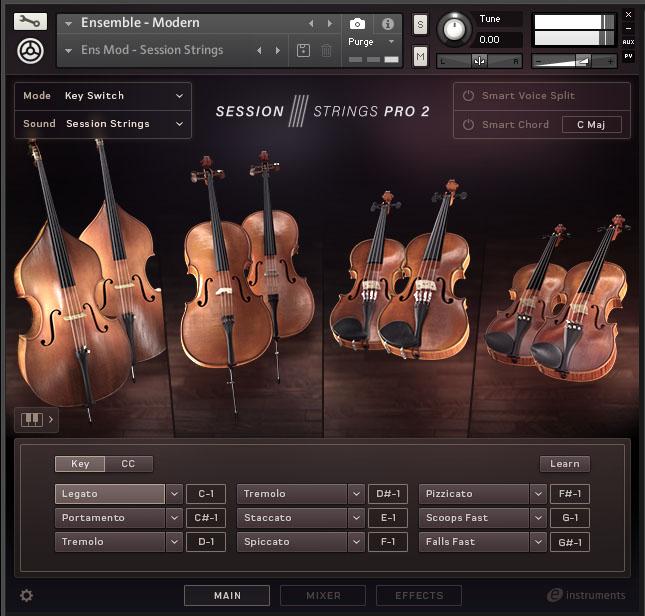Click the G#-1 key assignment field
This screenshot has width=645, height=616.
pyautogui.click(x=570, y=542)
